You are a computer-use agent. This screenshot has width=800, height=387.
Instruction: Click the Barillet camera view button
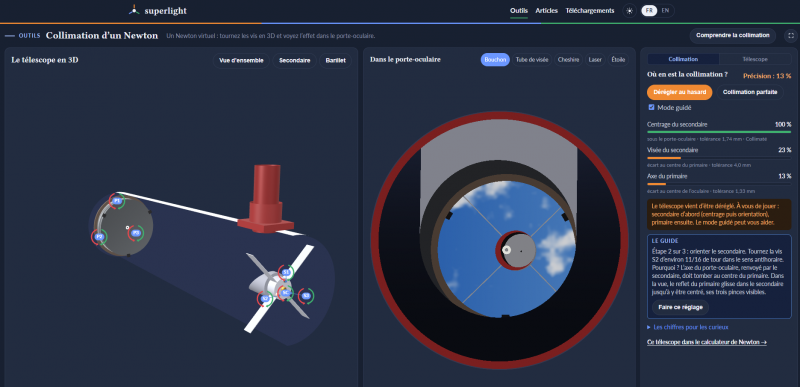pos(335,61)
